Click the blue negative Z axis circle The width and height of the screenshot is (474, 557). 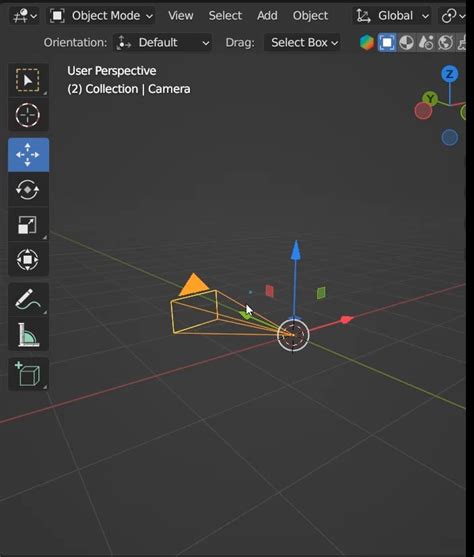pos(449,137)
